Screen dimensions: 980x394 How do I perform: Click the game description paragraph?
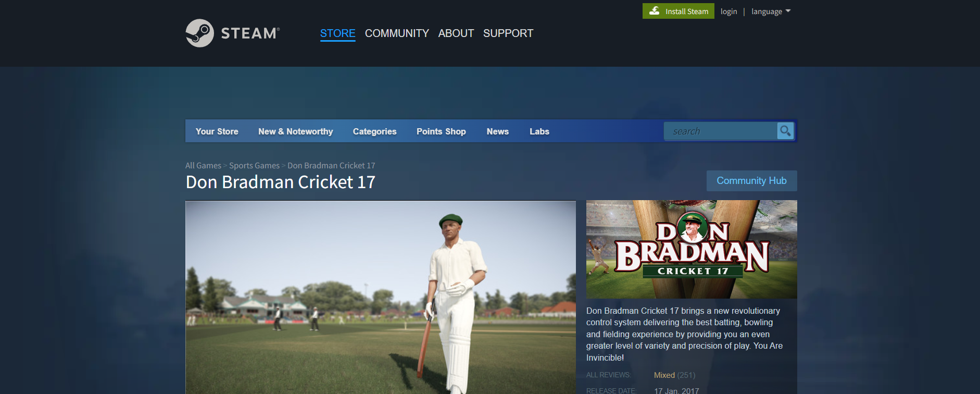(684, 334)
